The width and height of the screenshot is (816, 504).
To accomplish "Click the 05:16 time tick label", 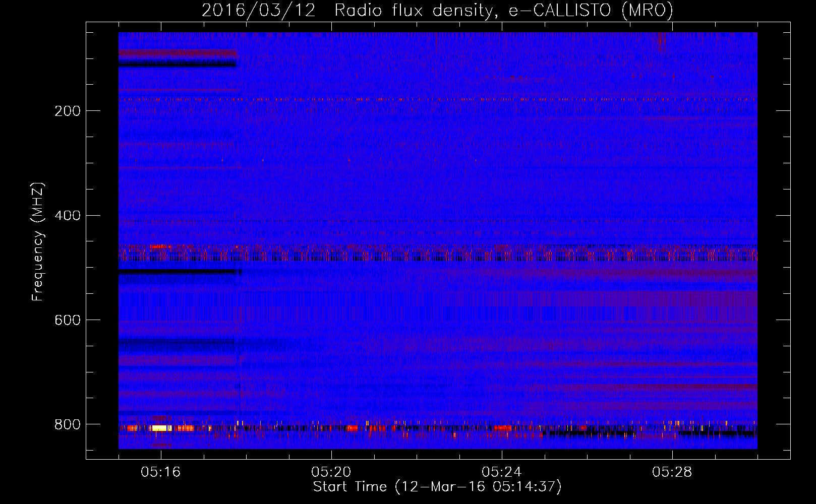I will [x=160, y=472].
